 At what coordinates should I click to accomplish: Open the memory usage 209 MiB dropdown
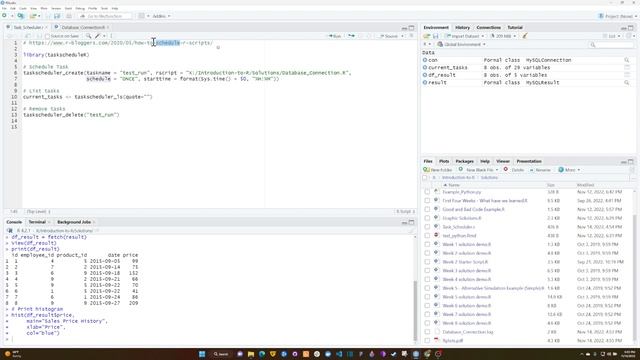503,36
